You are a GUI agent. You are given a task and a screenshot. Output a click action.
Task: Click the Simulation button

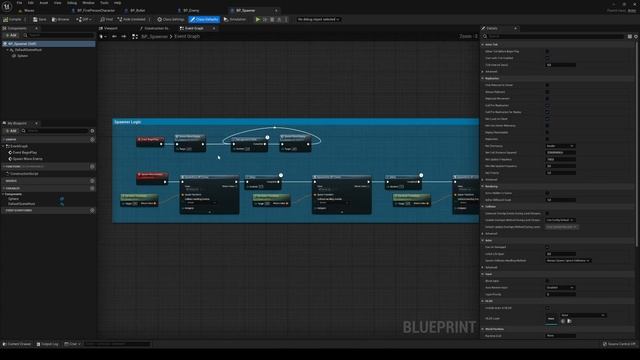click(235, 19)
